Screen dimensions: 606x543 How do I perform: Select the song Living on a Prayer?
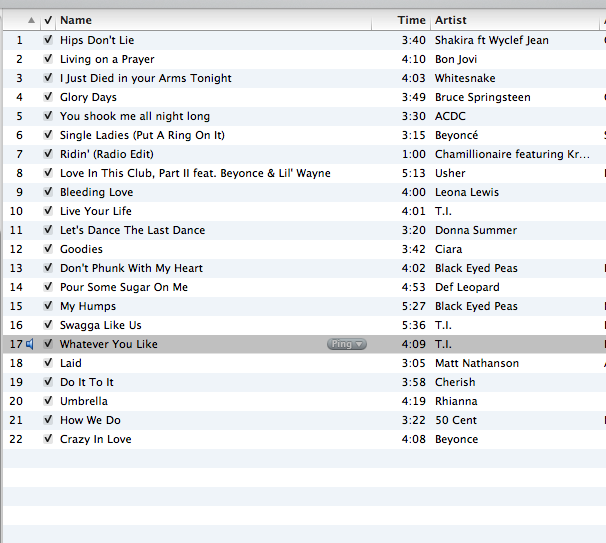(107, 59)
